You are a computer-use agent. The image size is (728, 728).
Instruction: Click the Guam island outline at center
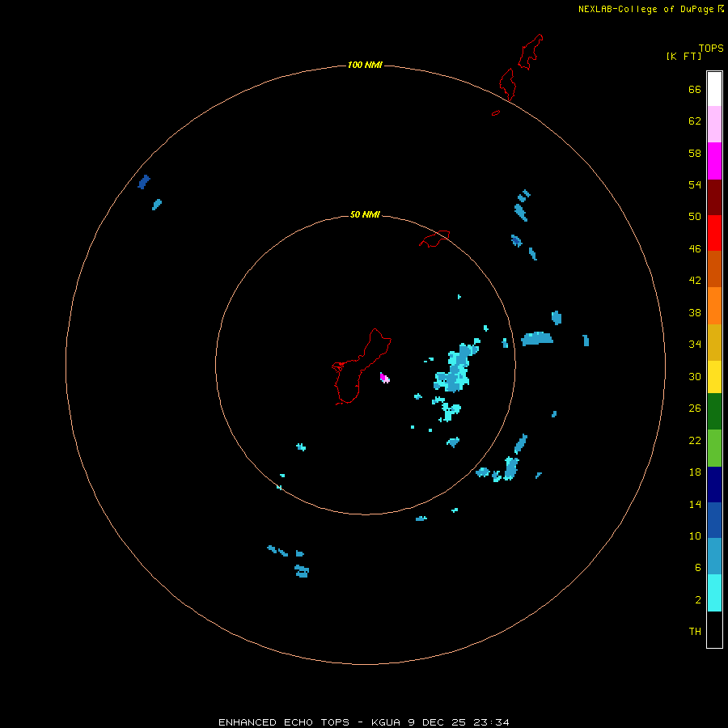pyautogui.click(x=362, y=366)
